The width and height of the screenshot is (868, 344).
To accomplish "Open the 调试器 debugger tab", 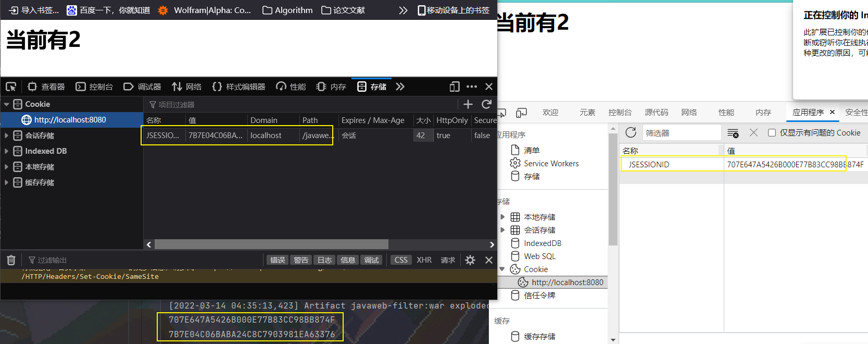I will [142, 87].
